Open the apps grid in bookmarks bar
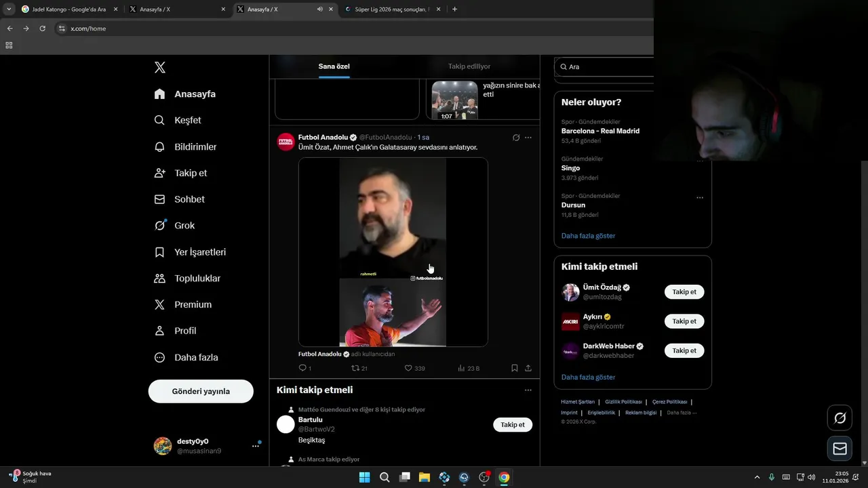The height and width of the screenshot is (488, 868). pos(9,45)
